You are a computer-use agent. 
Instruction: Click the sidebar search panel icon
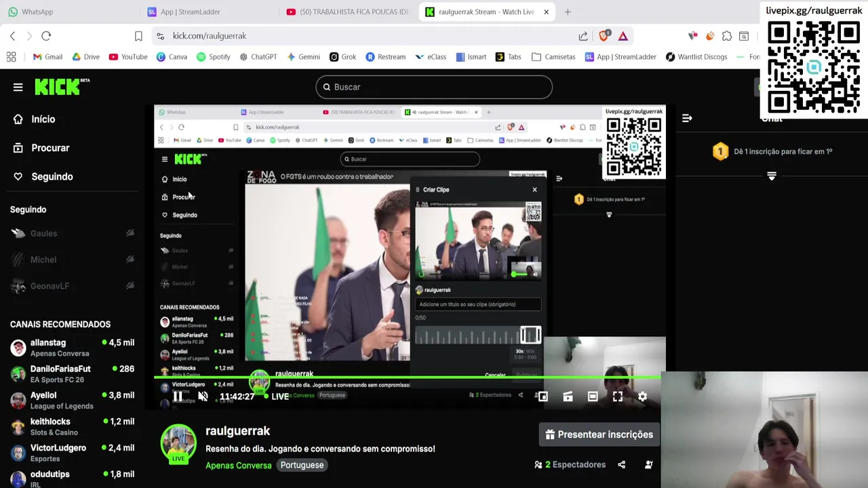[x=744, y=36]
